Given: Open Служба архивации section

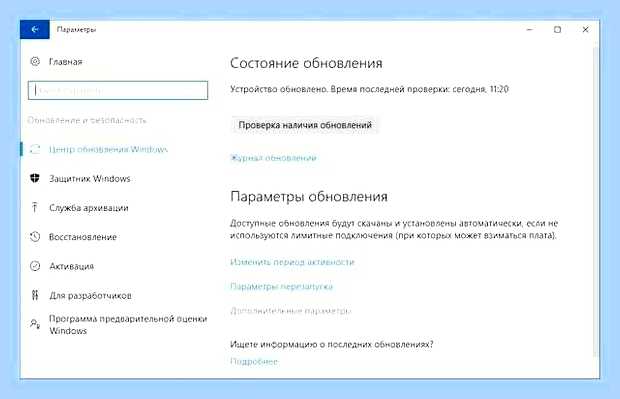Looking at the screenshot, I should coord(89,208).
